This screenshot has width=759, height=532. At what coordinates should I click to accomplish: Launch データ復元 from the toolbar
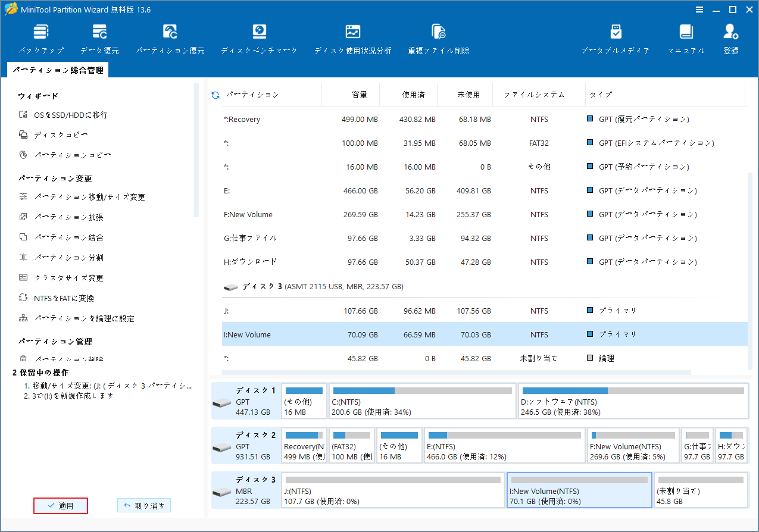click(x=99, y=40)
